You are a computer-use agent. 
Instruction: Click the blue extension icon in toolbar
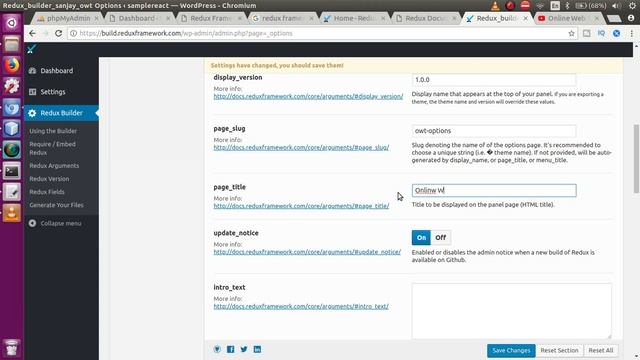pos(616,33)
